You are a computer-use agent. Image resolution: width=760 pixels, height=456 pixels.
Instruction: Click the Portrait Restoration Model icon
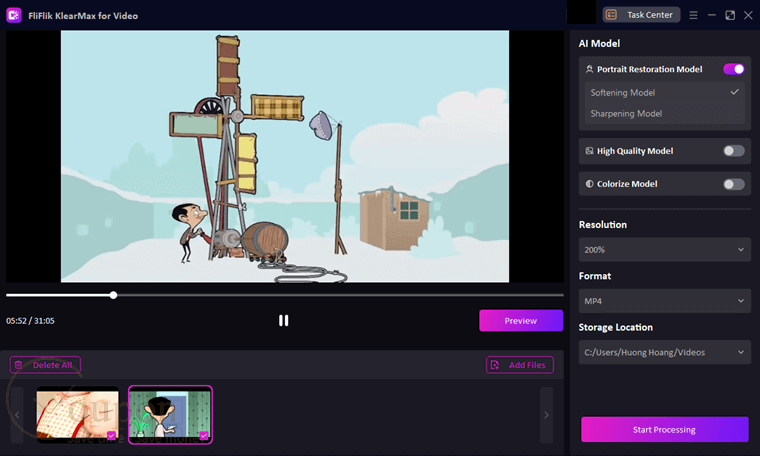[x=589, y=69]
